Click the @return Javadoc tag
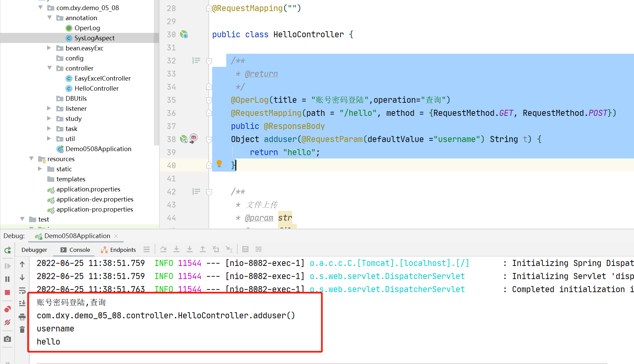Image resolution: width=634 pixels, height=364 pixels. [x=261, y=74]
